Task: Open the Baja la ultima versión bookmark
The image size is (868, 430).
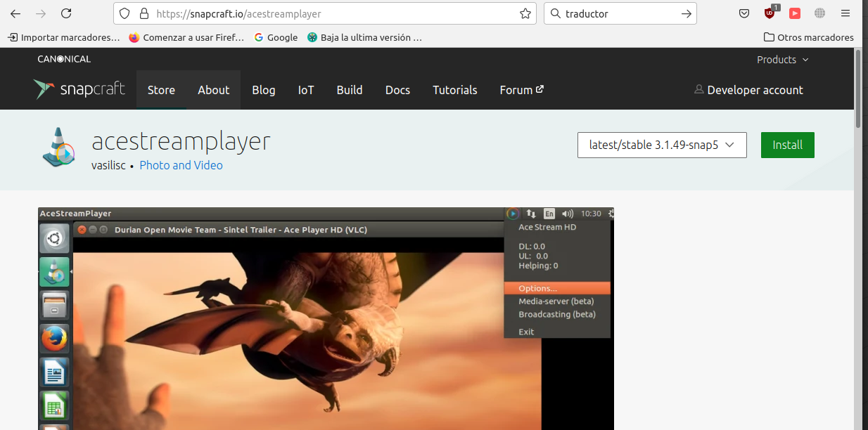Action: coord(364,37)
